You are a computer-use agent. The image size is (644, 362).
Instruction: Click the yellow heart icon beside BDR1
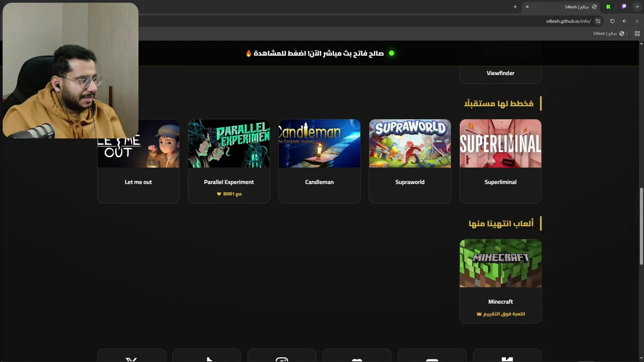coord(219,194)
